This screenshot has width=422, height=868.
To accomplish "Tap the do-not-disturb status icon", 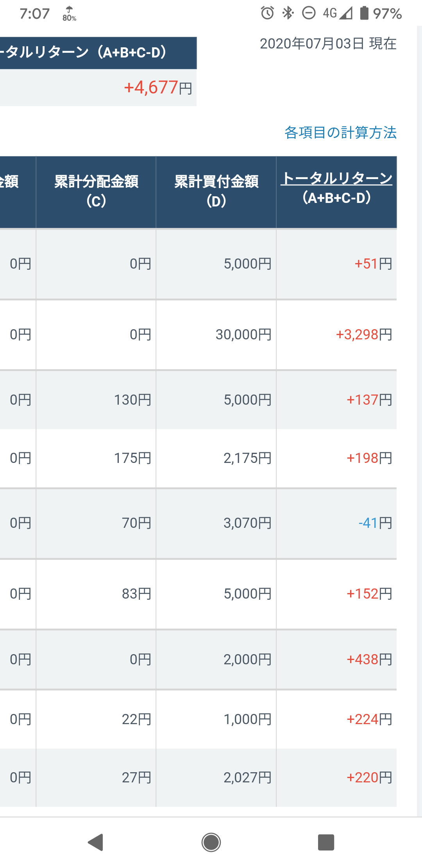I will coord(309,13).
